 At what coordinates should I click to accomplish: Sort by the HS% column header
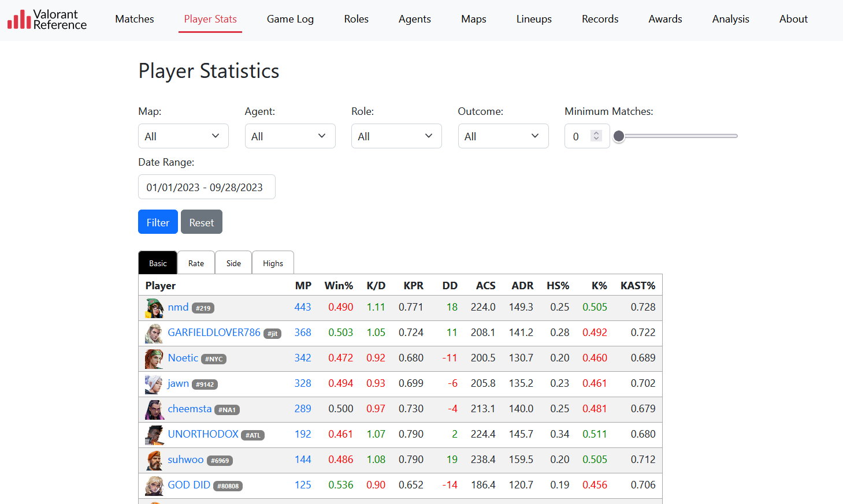[x=558, y=286]
